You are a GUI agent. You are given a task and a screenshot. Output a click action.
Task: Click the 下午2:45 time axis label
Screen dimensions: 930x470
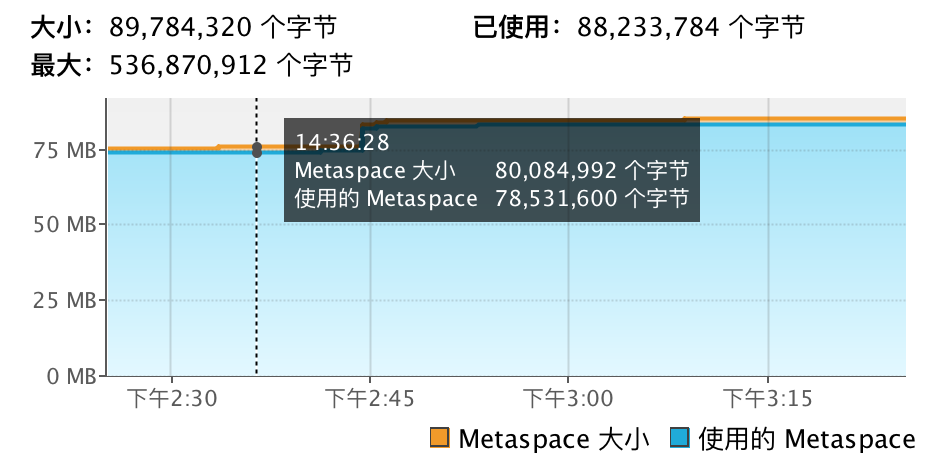[x=370, y=400]
